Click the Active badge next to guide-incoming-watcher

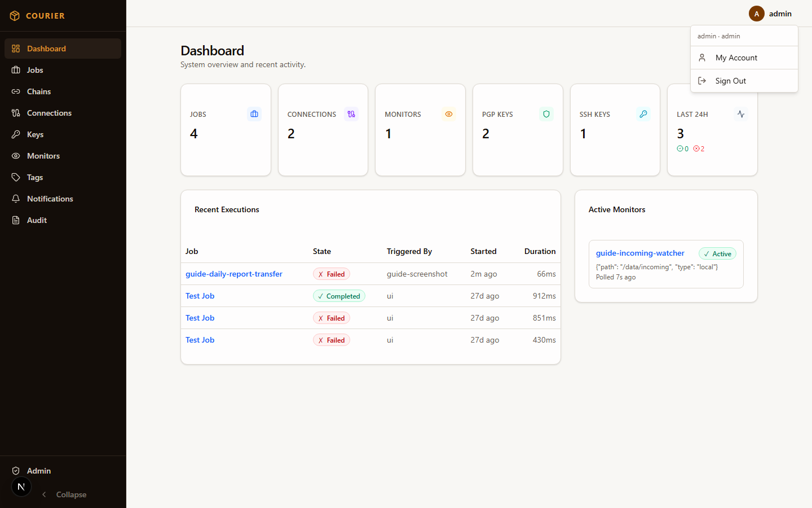coord(717,253)
